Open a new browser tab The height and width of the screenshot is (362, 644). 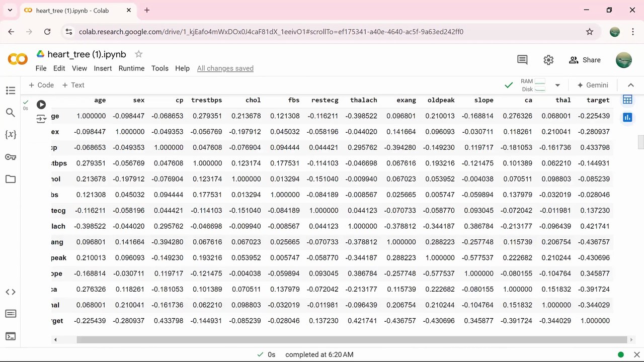[147, 10]
